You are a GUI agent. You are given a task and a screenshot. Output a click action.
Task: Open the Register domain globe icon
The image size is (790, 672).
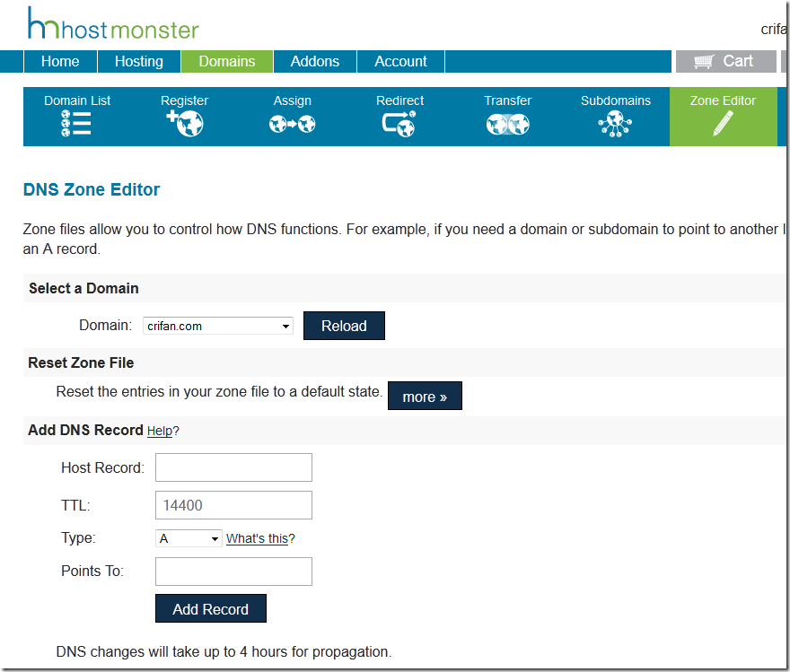point(184,124)
